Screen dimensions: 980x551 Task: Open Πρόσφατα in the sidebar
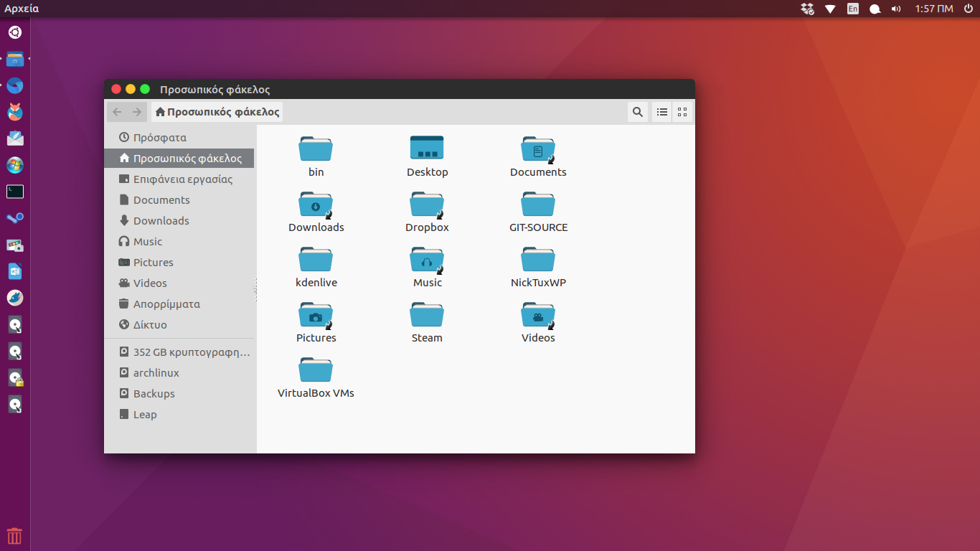[159, 137]
